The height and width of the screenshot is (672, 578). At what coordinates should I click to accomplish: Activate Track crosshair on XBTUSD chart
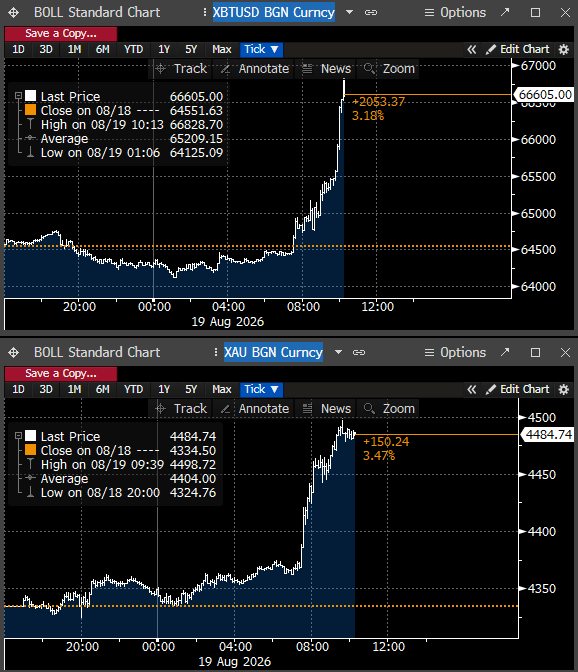pos(181,69)
